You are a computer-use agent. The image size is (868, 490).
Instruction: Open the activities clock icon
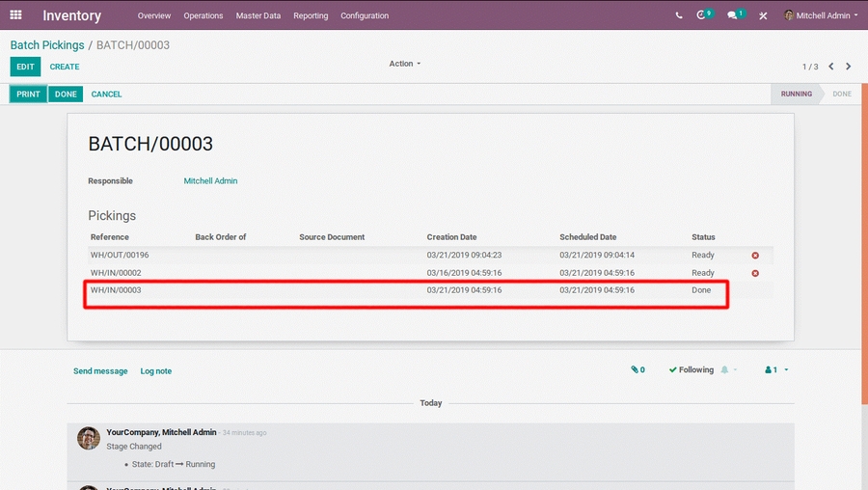(702, 15)
